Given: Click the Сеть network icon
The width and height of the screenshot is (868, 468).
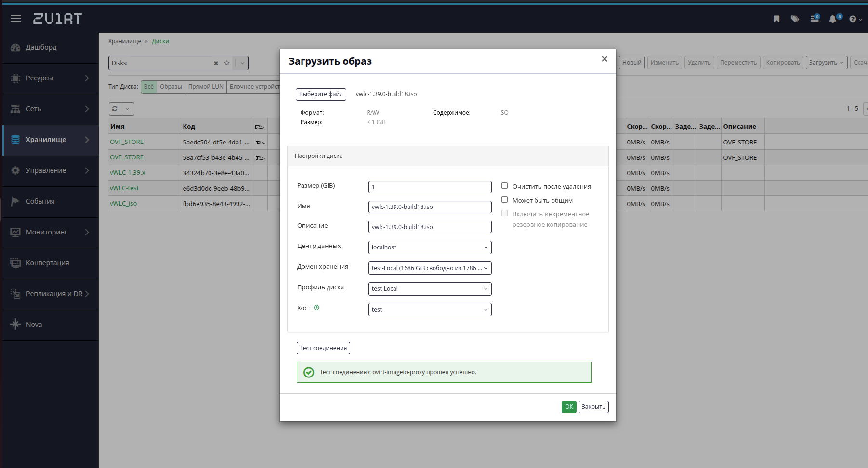Looking at the screenshot, I should (15, 109).
